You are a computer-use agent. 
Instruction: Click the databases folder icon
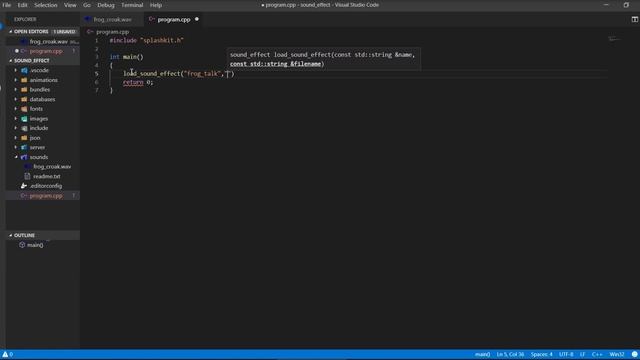24,99
